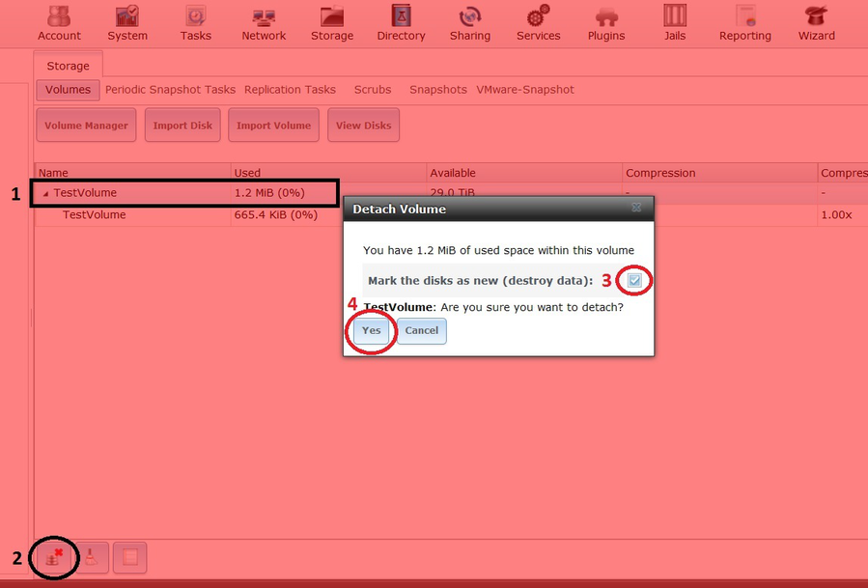
Task: Open the Volume Manager button
Action: pos(86,126)
